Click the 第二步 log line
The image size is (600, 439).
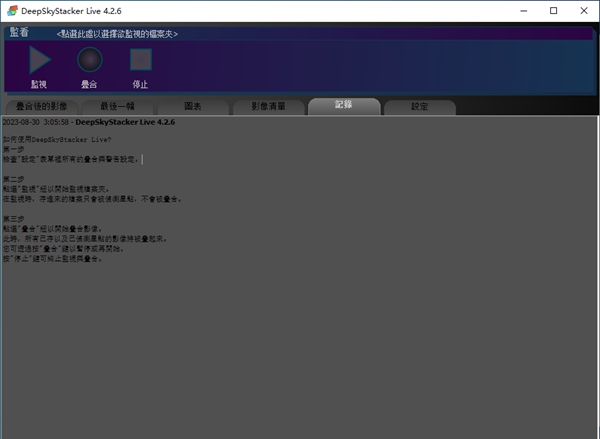(13, 179)
